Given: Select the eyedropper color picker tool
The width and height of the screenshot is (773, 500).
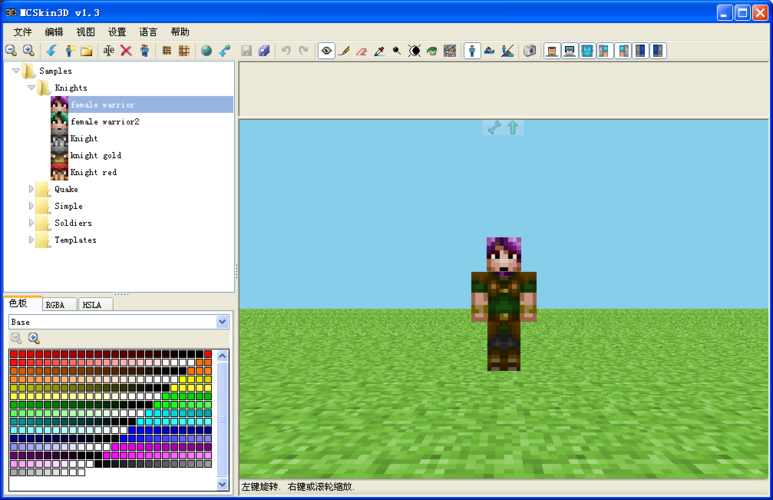Looking at the screenshot, I should [379, 50].
